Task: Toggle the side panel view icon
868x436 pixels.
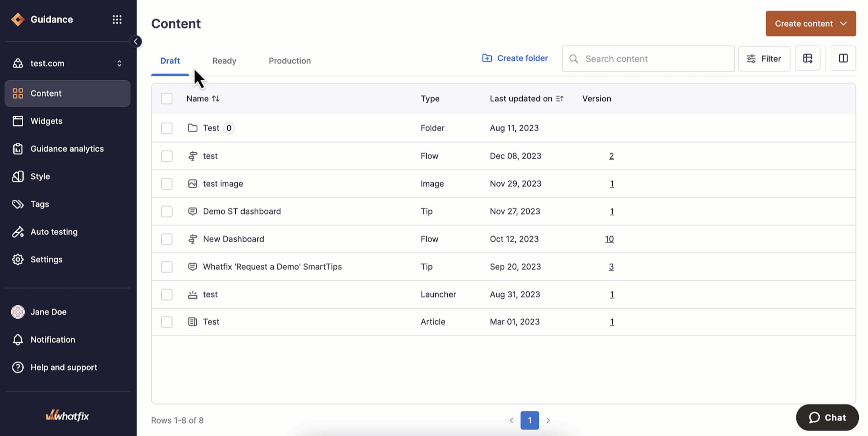Action: point(843,58)
